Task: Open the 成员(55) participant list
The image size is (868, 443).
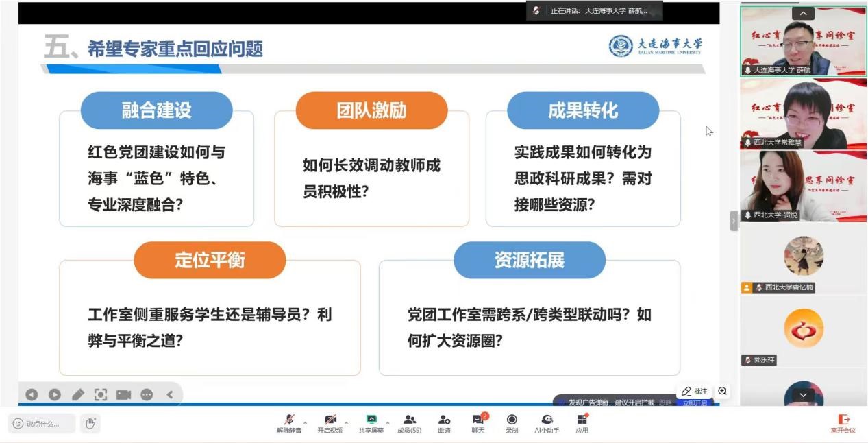Action: [x=410, y=422]
